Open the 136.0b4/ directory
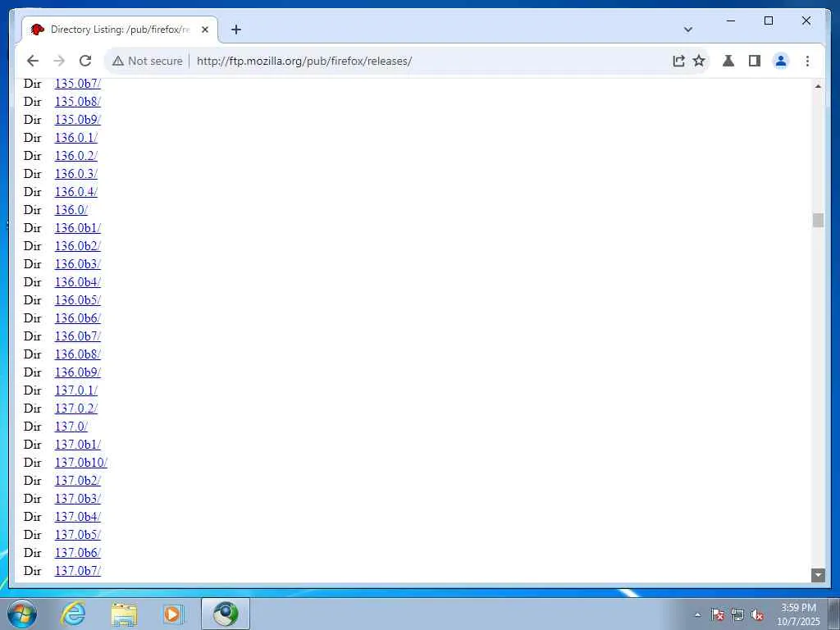Screen dimensions: 840x630 click(x=78, y=282)
